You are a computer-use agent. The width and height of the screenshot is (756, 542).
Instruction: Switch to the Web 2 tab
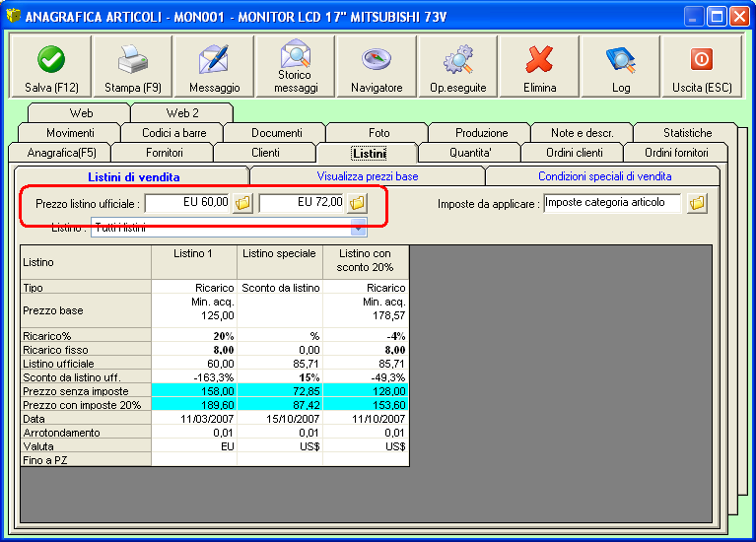coord(182,113)
